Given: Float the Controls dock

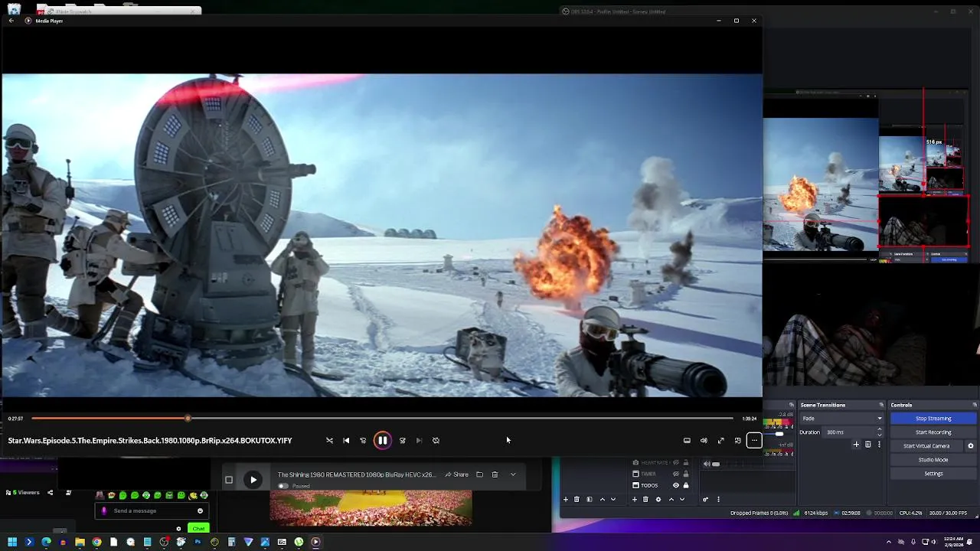Looking at the screenshot, I should [x=975, y=405].
